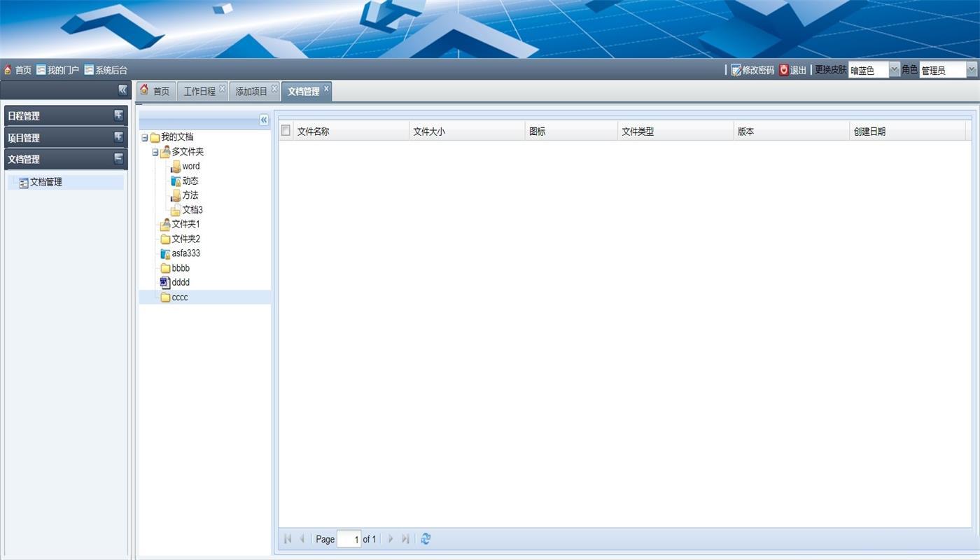Tick the select-all checkbox in grid header
Image resolution: width=980 pixels, height=560 pixels.
coord(286,130)
